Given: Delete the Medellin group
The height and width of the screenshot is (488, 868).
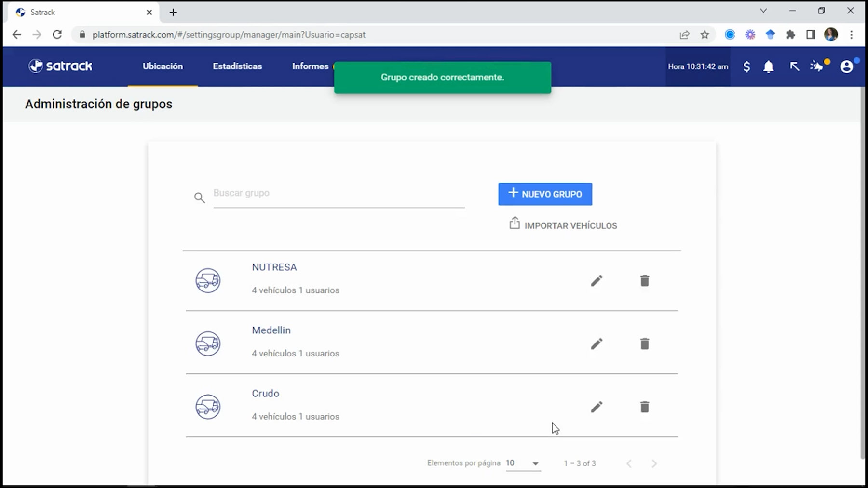Looking at the screenshot, I should (644, 344).
